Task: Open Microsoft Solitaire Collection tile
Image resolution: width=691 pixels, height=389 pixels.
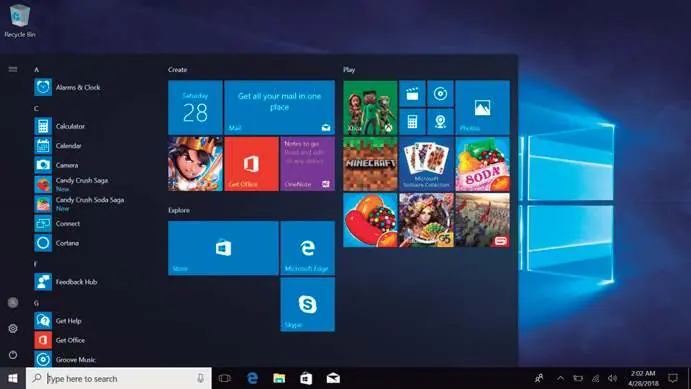Action: (x=426, y=164)
